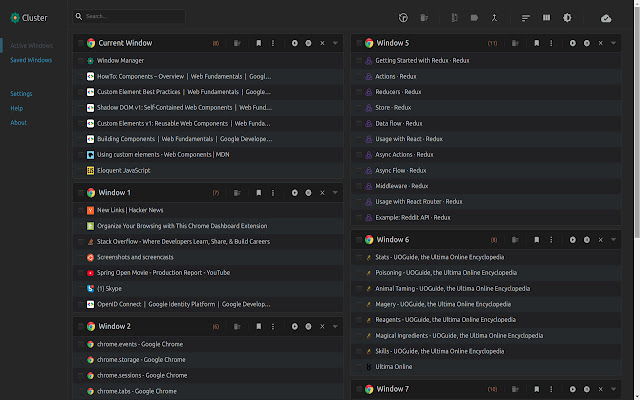Switch to column layout view icon
Screen dimensions: 640x400
point(547,18)
